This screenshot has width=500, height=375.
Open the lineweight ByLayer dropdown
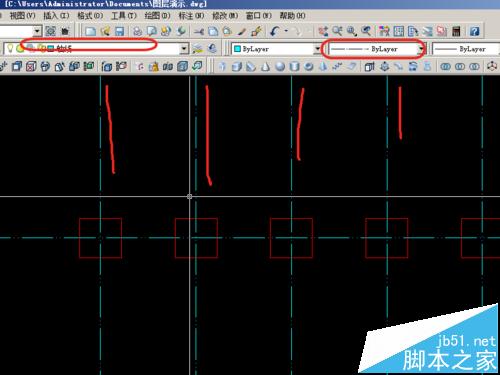pos(466,49)
